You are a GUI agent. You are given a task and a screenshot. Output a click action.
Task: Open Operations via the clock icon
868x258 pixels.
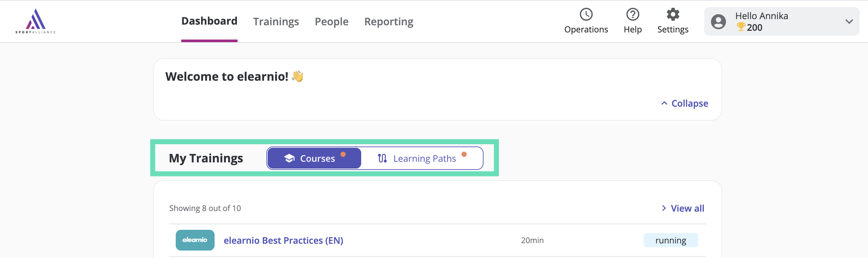point(586,15)
